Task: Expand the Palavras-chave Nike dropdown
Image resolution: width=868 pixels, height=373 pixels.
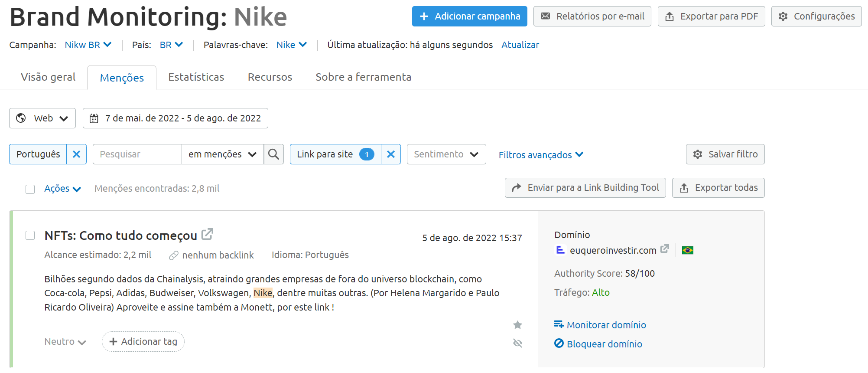Action: 292,45
